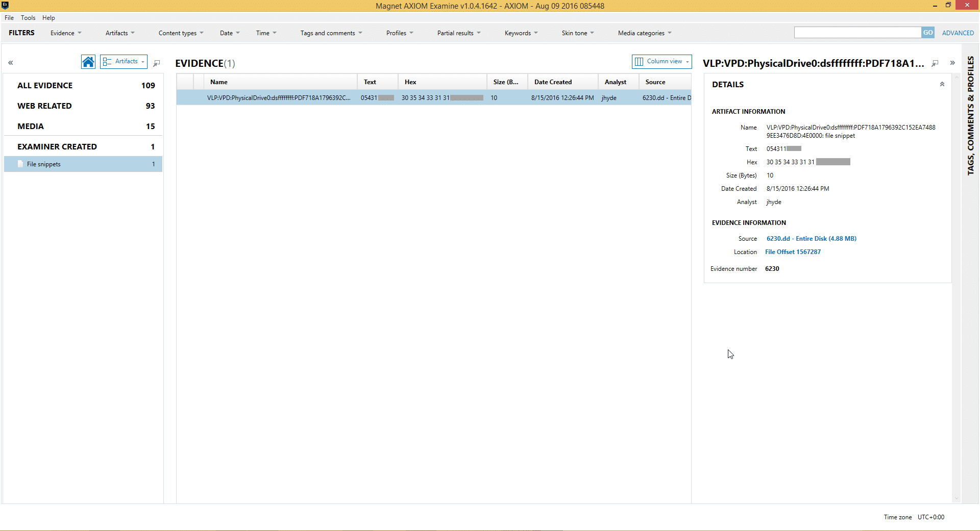
Task: Click the application icon in title bar
Action: (x=5, y=6)
